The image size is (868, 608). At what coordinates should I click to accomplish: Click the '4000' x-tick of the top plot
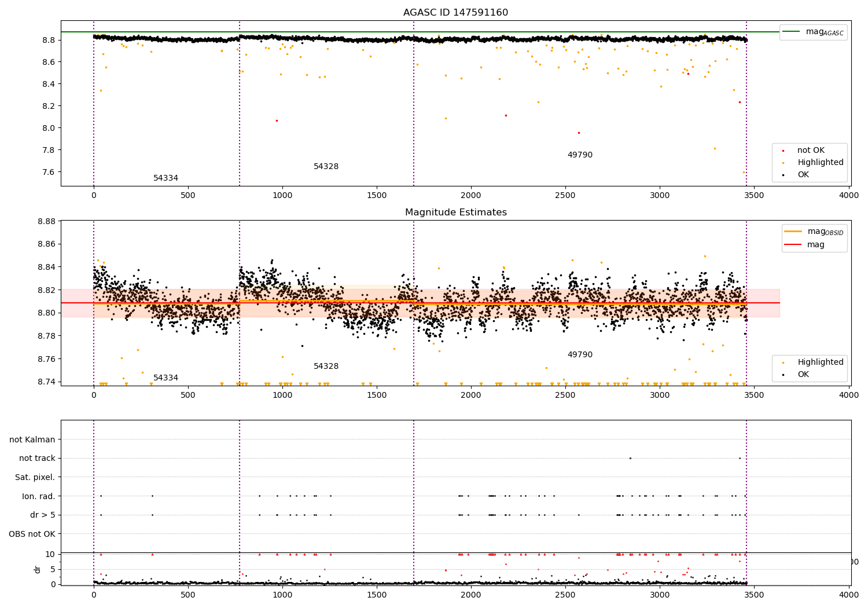[849, 196]
